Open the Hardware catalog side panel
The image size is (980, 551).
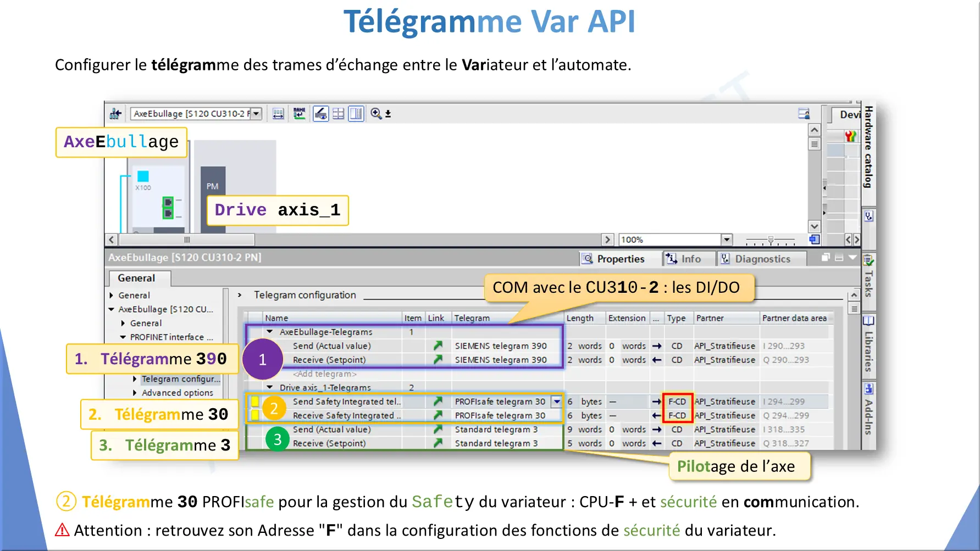(868, 147)
